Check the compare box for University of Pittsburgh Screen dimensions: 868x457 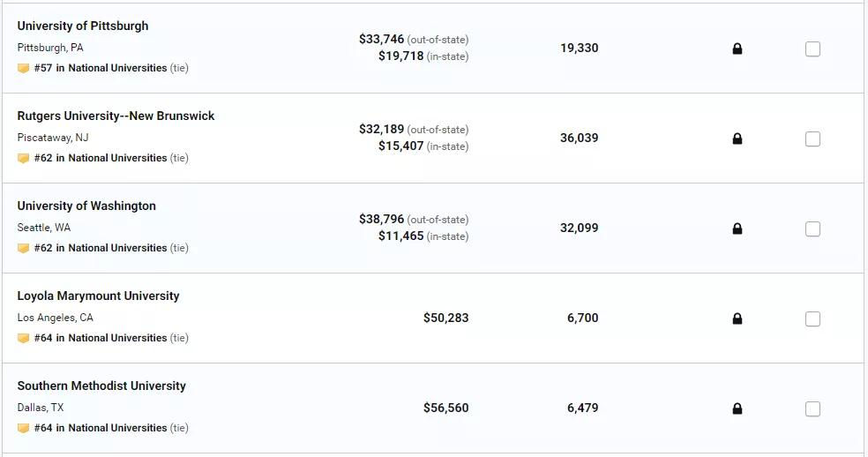[812, 49]
